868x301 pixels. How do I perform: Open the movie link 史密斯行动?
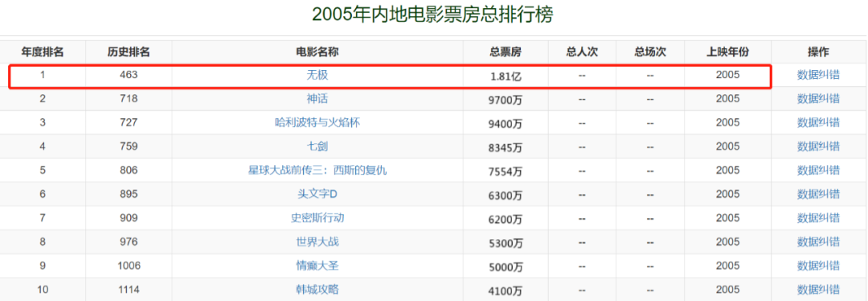pyautogui.click(x=317, y=218)
